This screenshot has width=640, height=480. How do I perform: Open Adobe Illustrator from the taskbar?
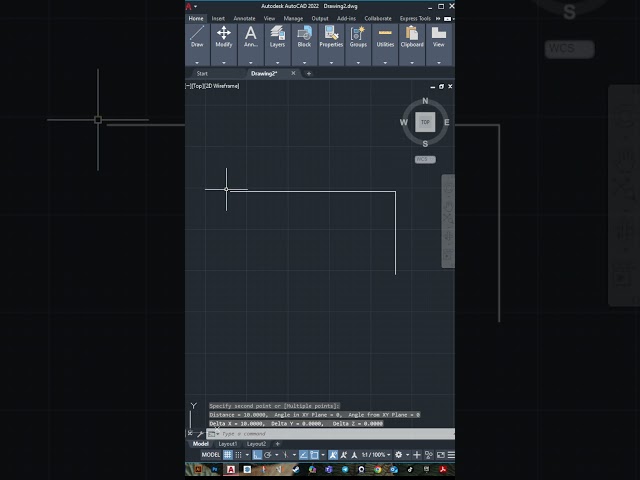pyautogui.click(x=198, y=469)
